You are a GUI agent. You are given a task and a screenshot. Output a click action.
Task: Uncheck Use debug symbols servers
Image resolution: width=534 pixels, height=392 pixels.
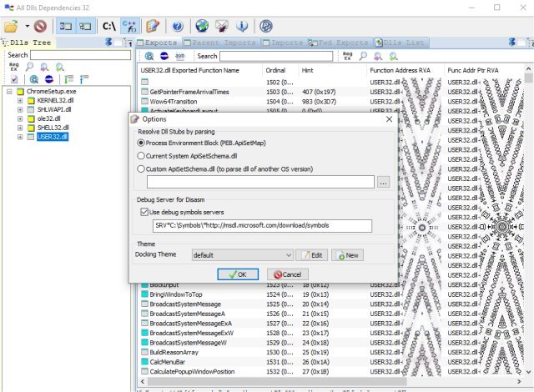pos(144,212)
